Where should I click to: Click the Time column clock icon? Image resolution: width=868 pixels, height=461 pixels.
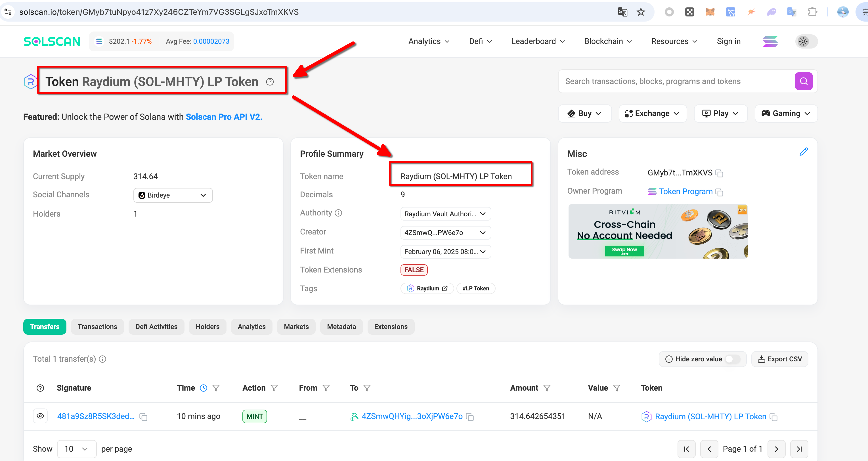click(x=204, y=388)
